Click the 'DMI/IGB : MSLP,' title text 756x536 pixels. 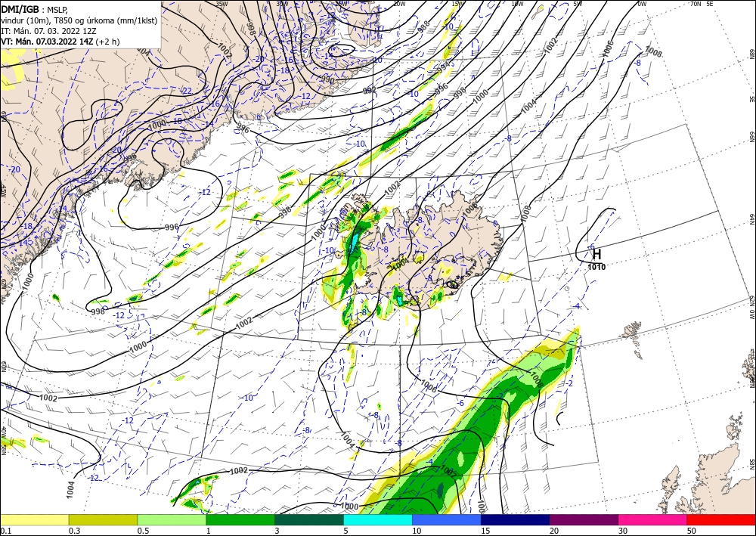35,8
